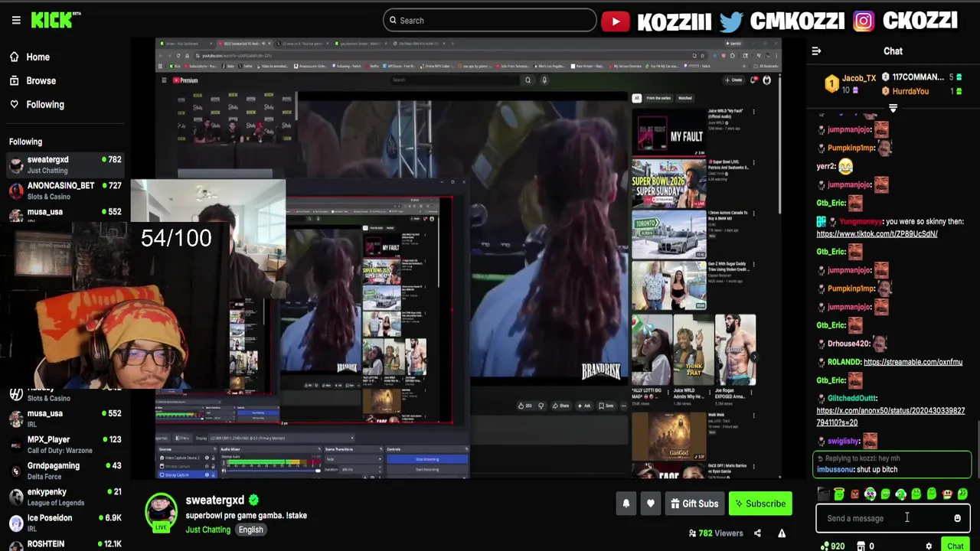Viewport: 980px width, 551px height.
Task: Open the chat shop icon
Action: click(x=861, y=546)
